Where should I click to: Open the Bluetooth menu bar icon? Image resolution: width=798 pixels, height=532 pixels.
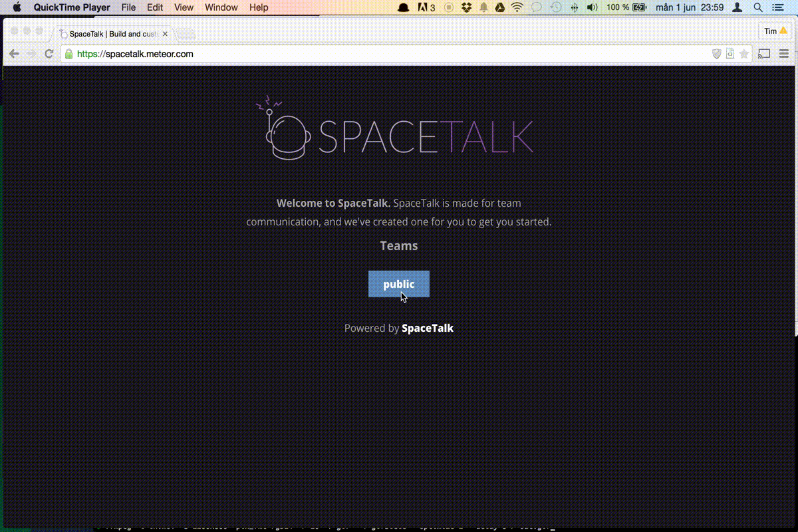(574, 7)
